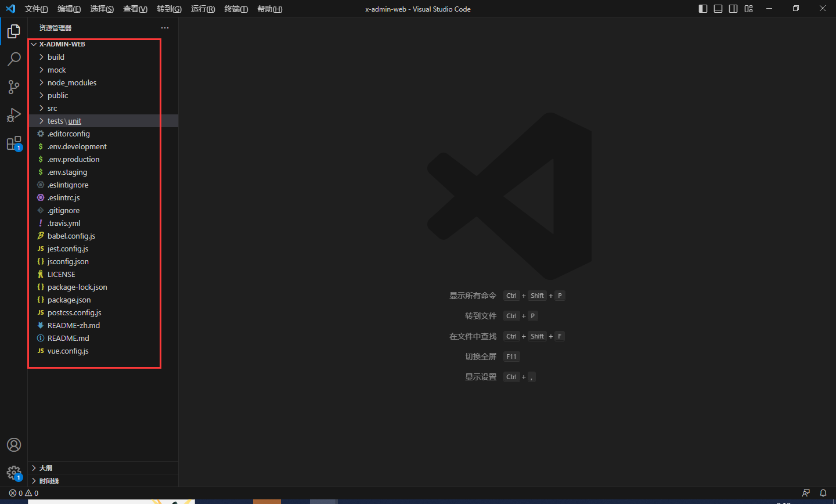The height and width of the screenshot is (504, 836).
Task: Click the explorer more actions ellipsis
Action: [165, 28]
